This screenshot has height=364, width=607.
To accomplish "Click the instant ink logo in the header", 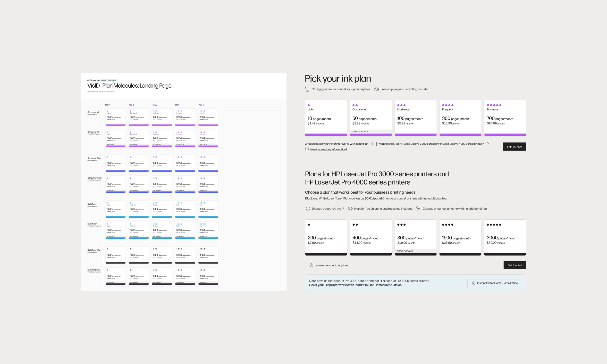I will point(93,81).
